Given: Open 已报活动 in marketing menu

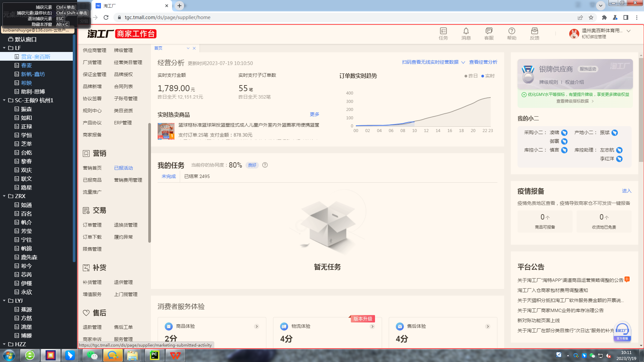Looking at the screenshot, I should 123,168.
